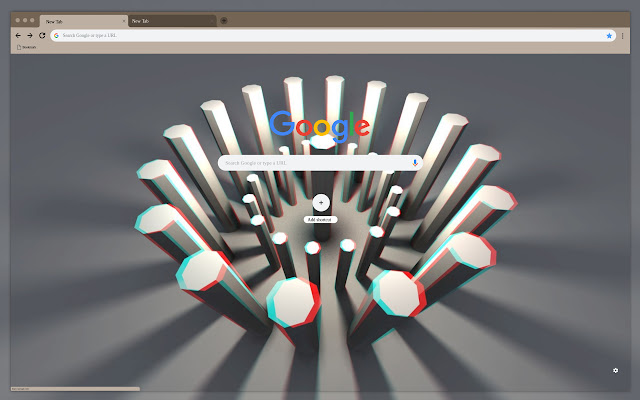Bookmark this page with the star icon
Viewport: 640px width, 400px height.
[609, 36]
